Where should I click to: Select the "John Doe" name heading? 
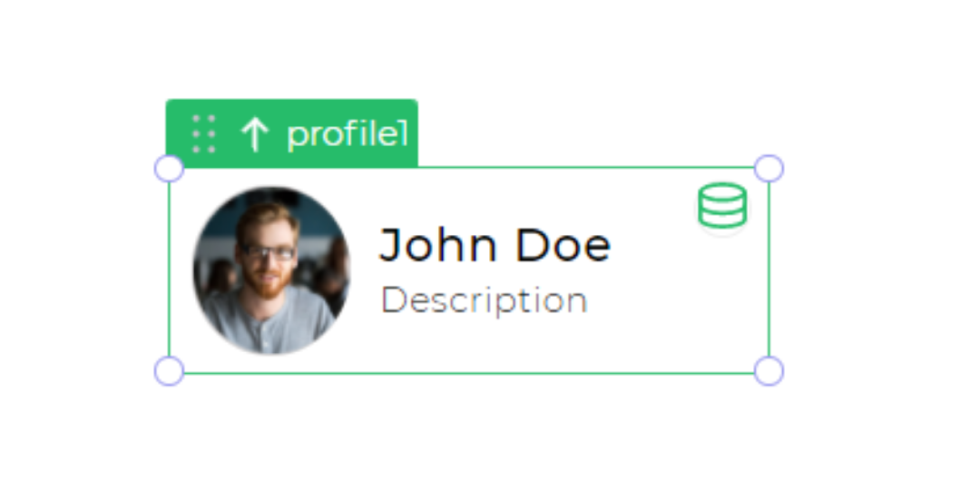click(495, 245)
